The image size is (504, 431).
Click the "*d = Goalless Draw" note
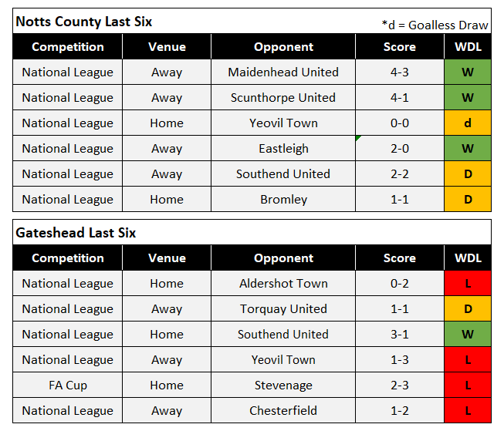(435, 25)
